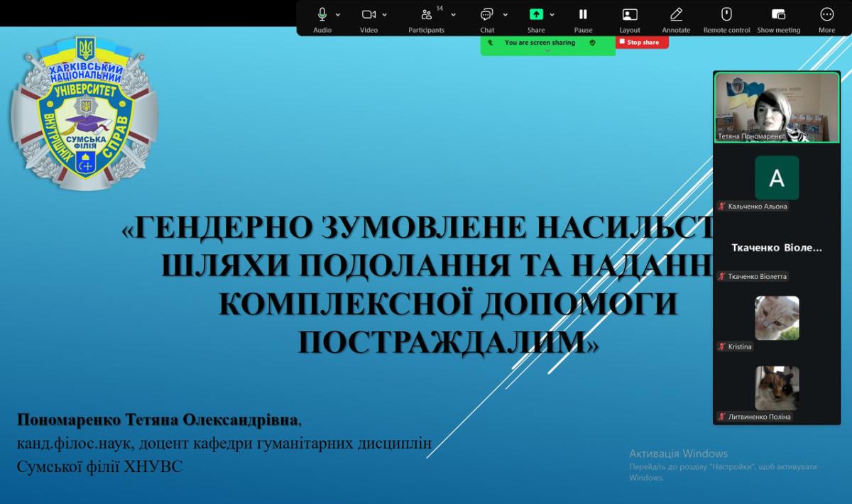The image size is (852, 504).
Task: Toggle the camera with the Video icon
Action: click(368, 15)
